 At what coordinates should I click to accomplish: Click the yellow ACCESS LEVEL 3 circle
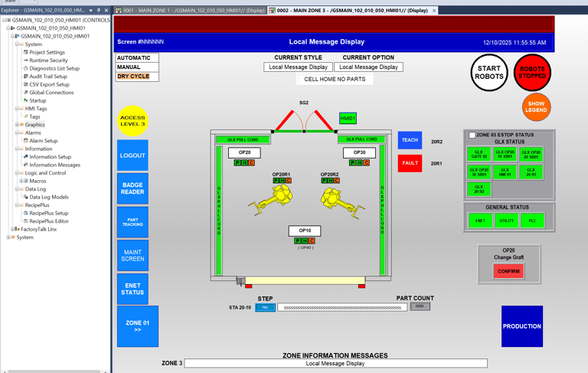point(132,121)
